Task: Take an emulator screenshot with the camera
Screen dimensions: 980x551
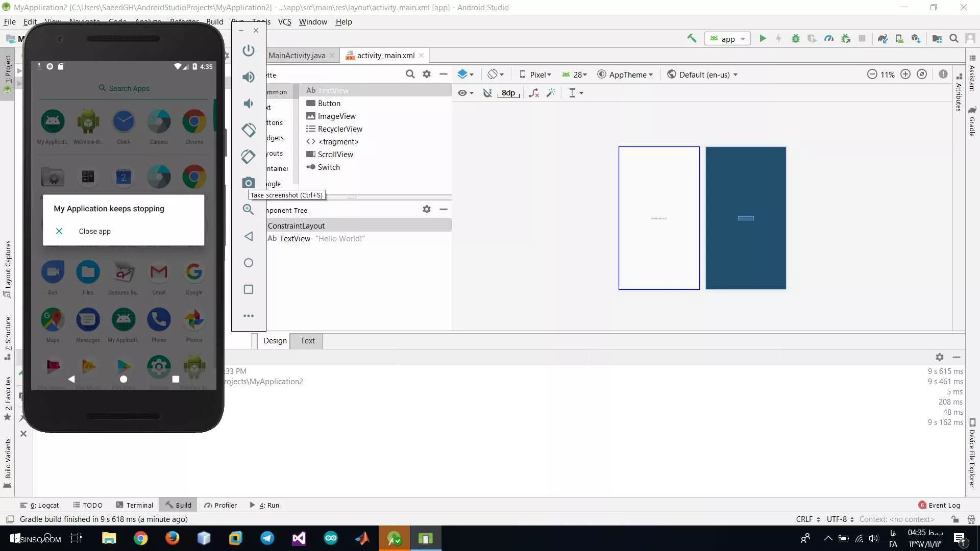Action: click(x=249, y=183)
